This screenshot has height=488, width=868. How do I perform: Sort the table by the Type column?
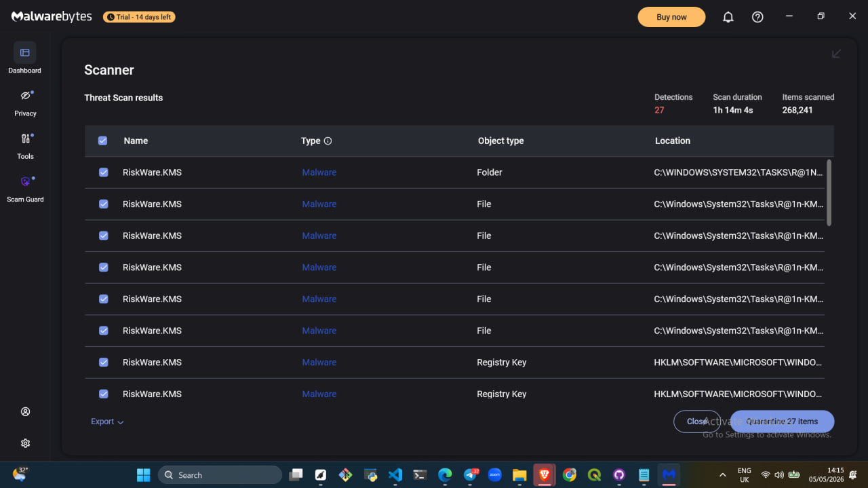tap(311, 140)
